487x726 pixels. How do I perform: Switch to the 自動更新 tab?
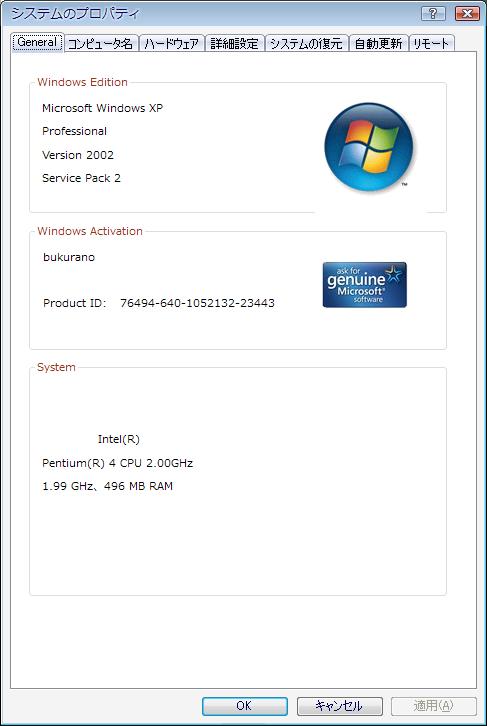tap(378, 44)
